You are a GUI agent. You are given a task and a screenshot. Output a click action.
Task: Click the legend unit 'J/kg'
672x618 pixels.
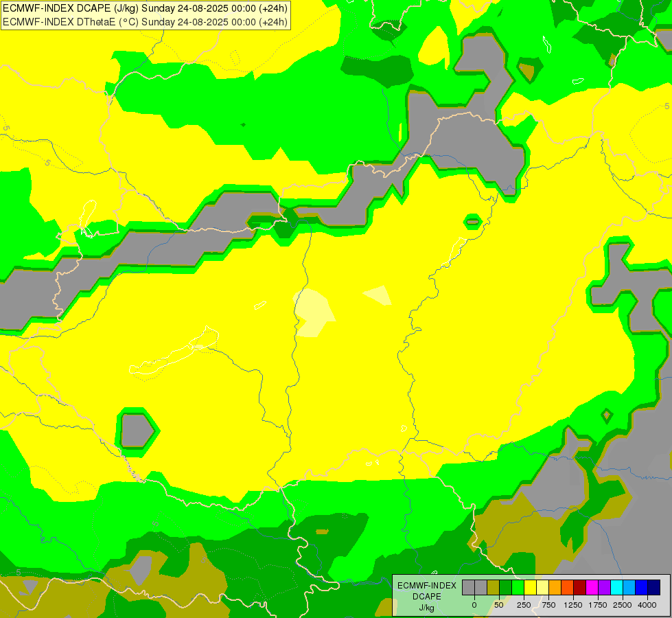427,608
